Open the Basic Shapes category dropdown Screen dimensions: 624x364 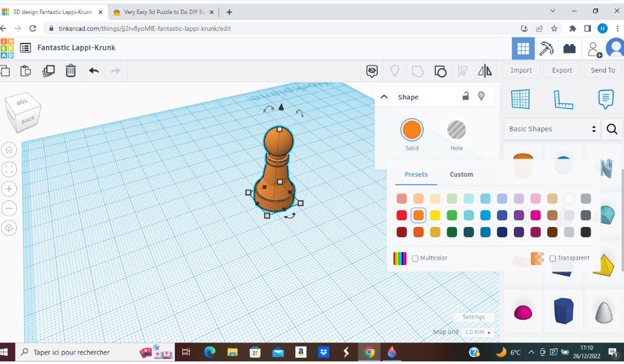tap(551, 128)
